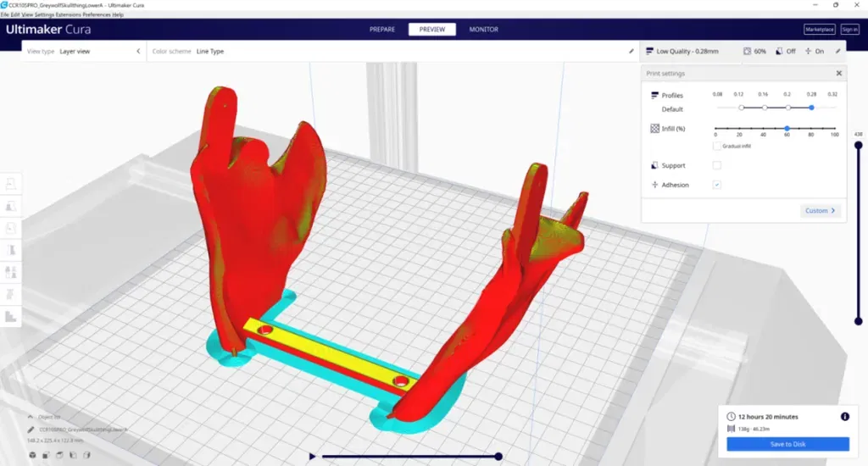Click the Infill pattern icon
Screen dimensions: 868x466
[x=655, y=129]
